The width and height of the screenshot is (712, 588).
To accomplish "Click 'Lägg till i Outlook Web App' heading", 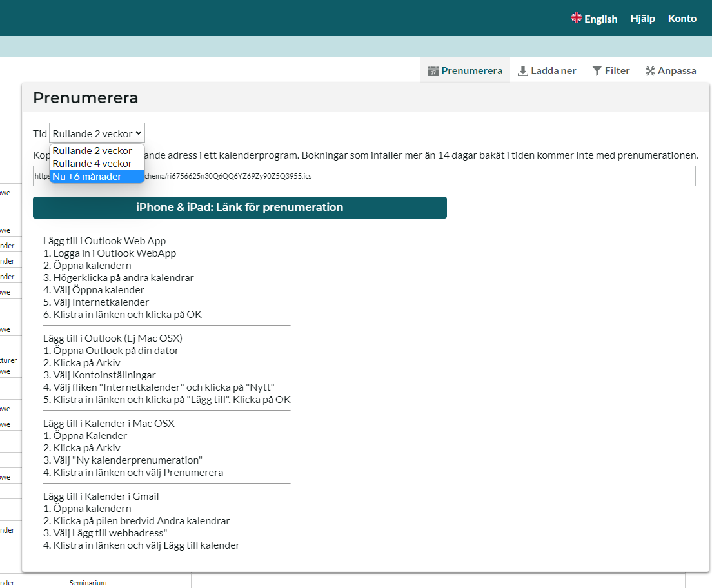I will tap(104, 241).
